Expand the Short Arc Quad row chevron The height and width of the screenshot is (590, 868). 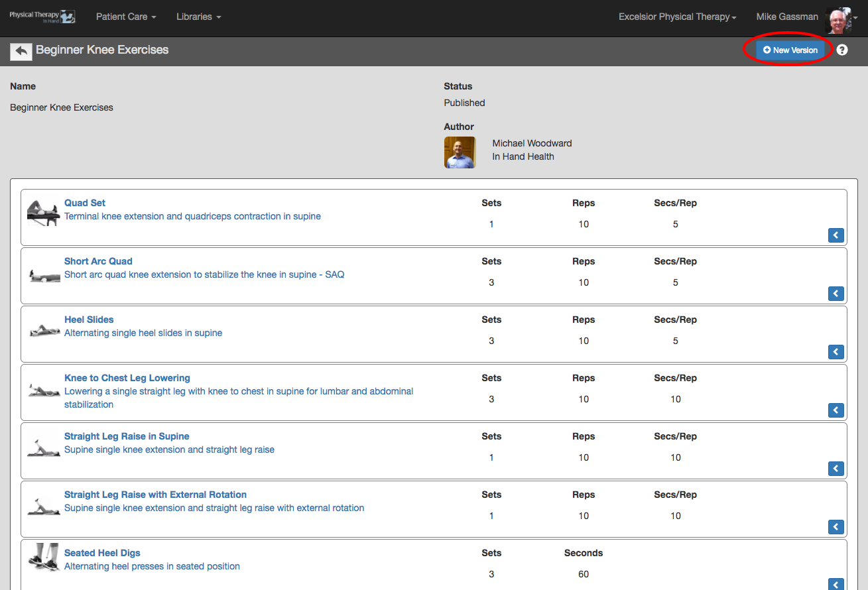836,294
